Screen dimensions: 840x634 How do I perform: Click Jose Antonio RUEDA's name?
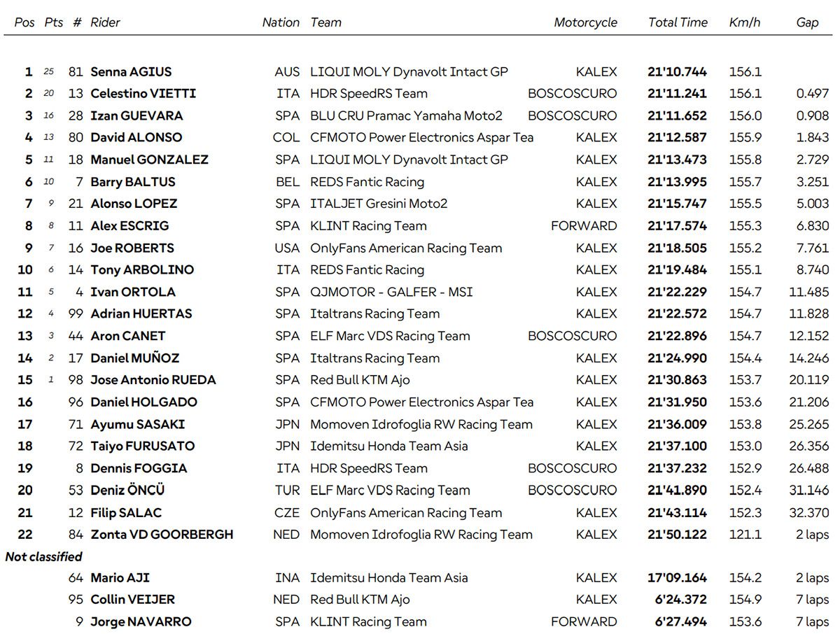click(153, 380)
